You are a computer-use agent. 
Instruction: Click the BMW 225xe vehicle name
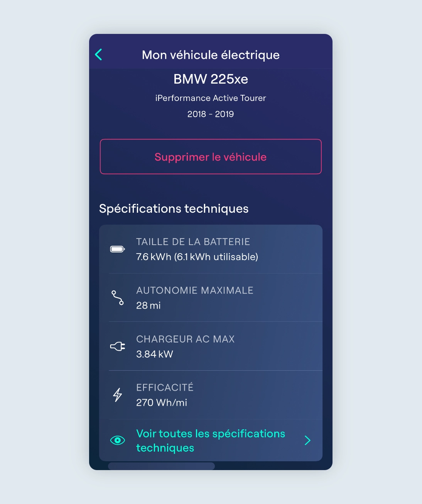[211, 79]
